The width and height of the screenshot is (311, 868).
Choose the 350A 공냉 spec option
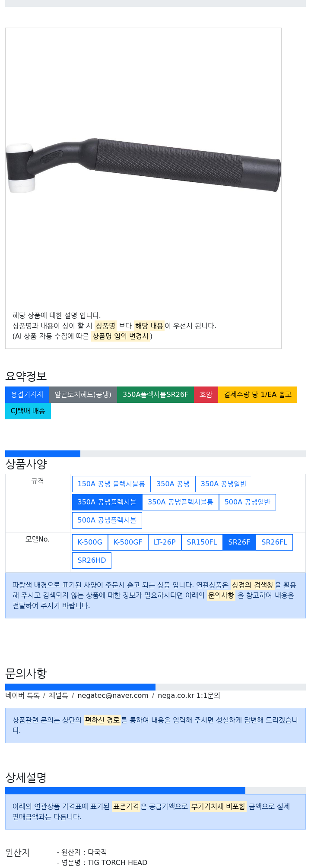click(x=173, y=484)
